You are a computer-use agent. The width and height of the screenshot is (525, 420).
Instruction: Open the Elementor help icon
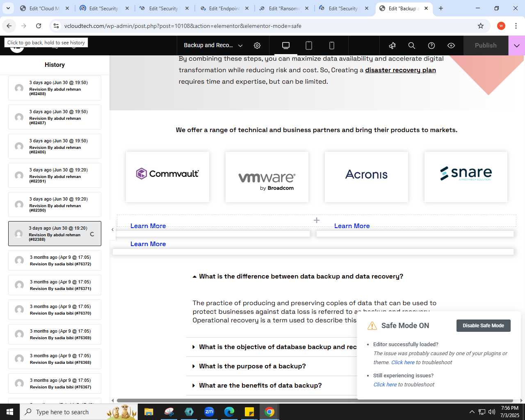click(431, 46)
